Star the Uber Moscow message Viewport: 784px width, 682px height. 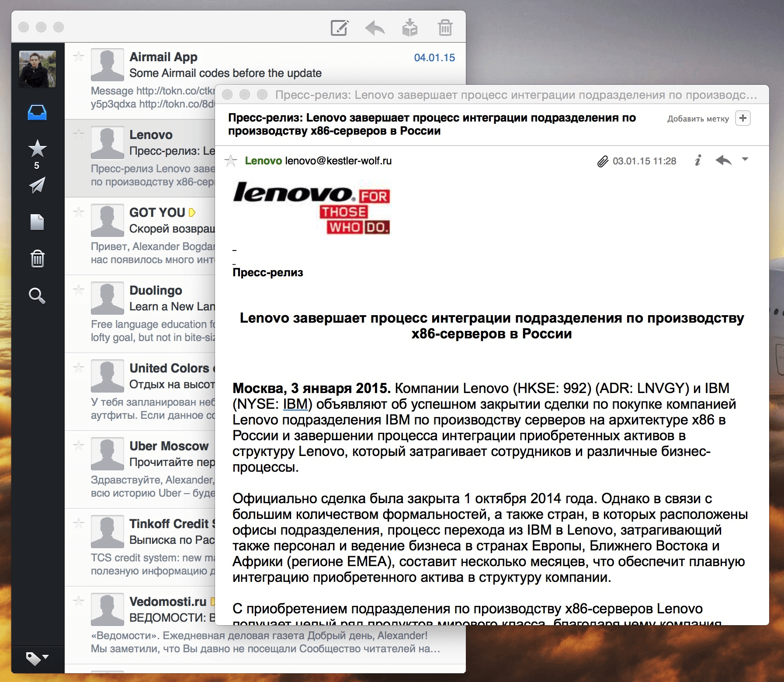[79, 445]
